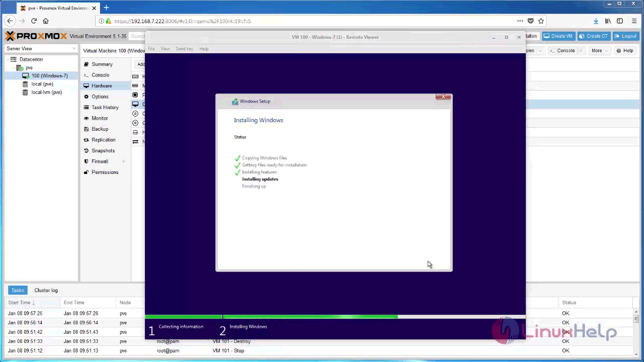This screenshot has width=644, height=362.
Task: Switch to the Tasks log tab
Action: click(18, 290)
